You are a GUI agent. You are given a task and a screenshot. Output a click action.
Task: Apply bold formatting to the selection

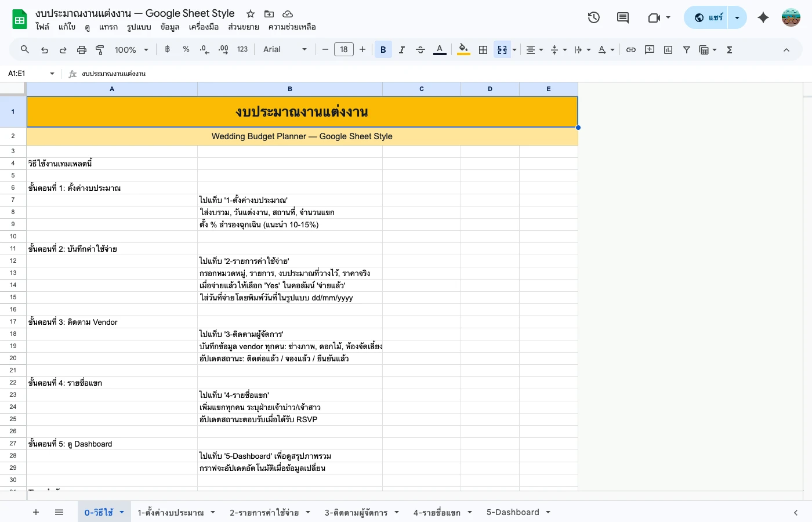tap(383, 49)
